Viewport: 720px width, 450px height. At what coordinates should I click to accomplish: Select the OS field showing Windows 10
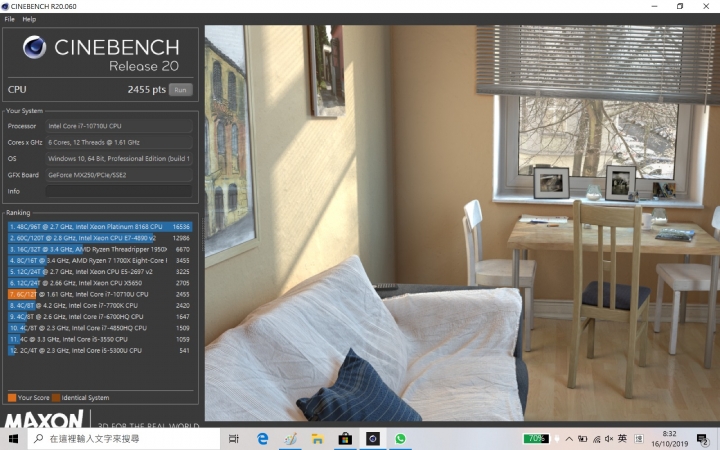pyautogui.click(x=119, y=158)
